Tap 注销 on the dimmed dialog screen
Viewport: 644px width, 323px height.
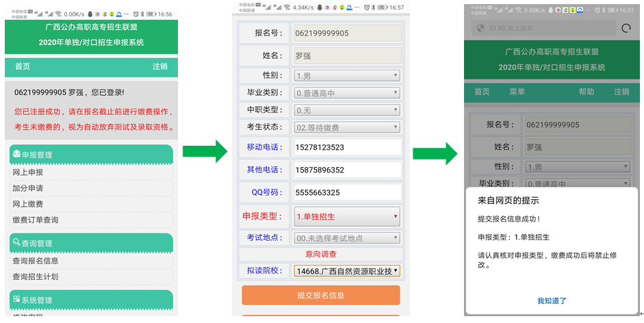click(621, 92)
